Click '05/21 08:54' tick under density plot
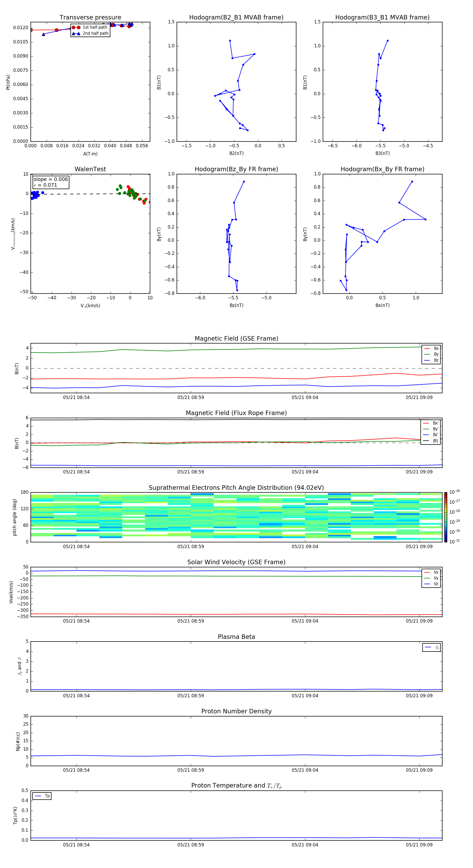 [x=76, y=770]
